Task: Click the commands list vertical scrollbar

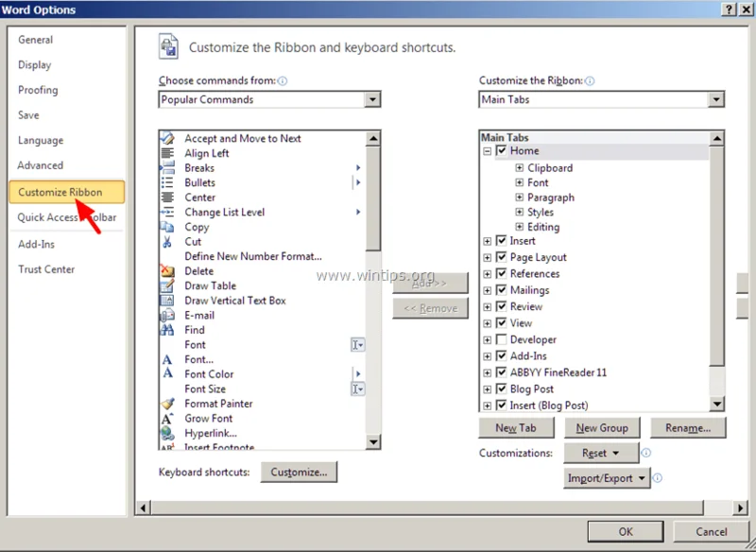Action: [x=372, y=284]
